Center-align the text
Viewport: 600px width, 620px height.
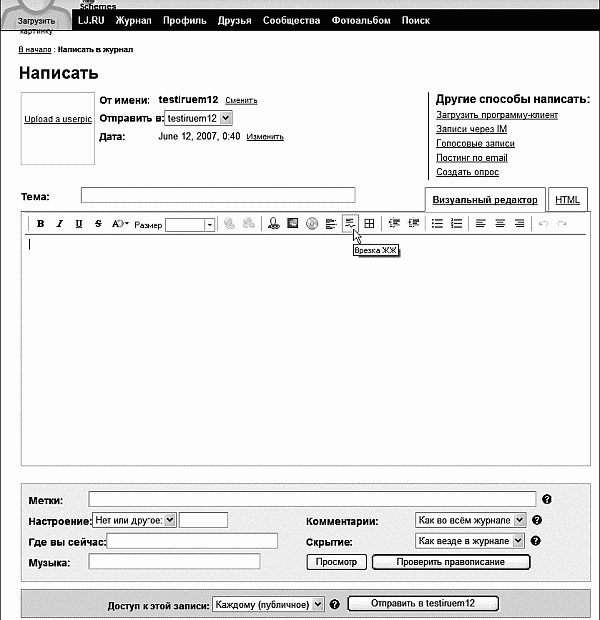(x=500, y=224)
